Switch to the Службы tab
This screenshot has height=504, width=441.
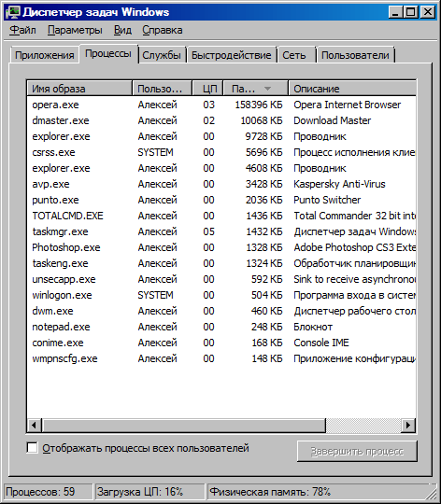[162, 55]
